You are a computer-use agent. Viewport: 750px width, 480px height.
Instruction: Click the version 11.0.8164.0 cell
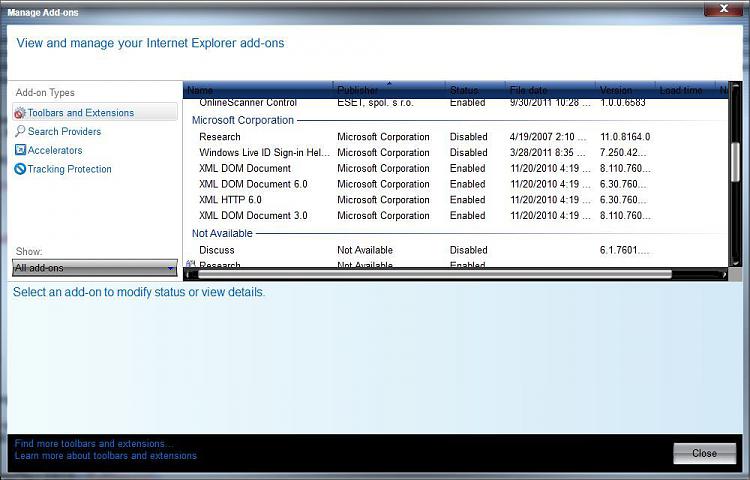pos(625,137)
